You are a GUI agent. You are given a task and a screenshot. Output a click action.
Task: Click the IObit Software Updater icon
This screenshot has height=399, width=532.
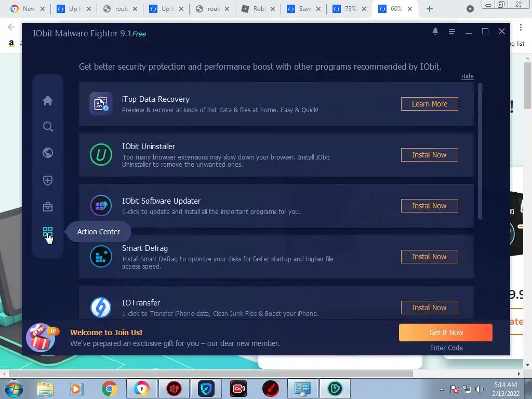(x=101, y=206)
